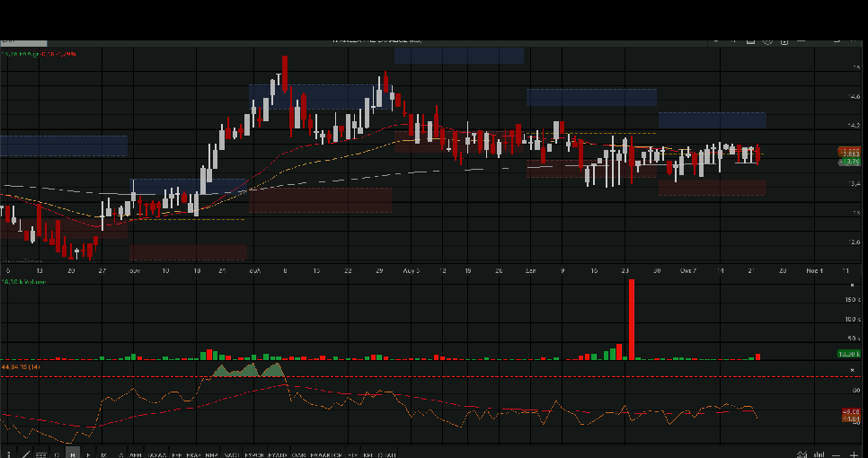The image size is (868, 458).
Task: Toggle the highlighted H timeframe button
Action: tap(74, 454)
